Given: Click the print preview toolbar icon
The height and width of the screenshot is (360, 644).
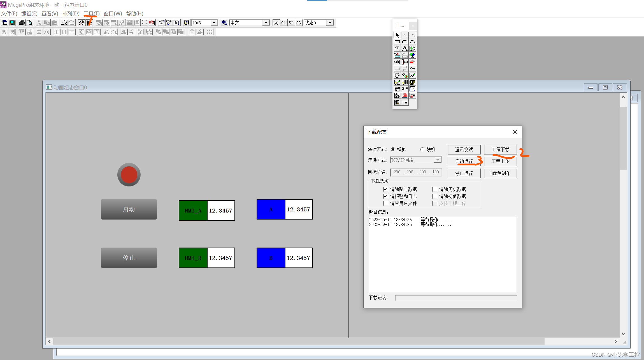Looking at the screenshot, I should coord(29,23).
